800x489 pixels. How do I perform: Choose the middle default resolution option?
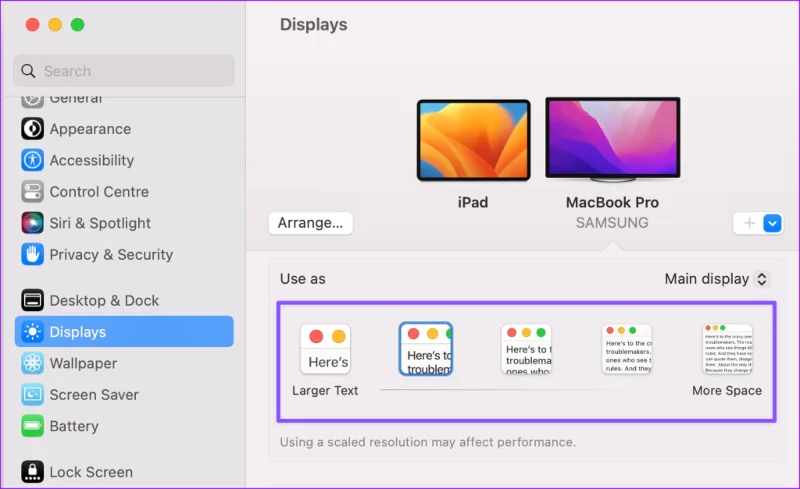click(527, 349)
